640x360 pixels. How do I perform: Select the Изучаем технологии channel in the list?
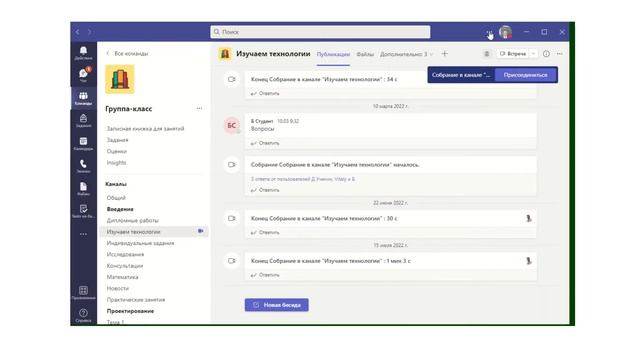pos(153,232)
